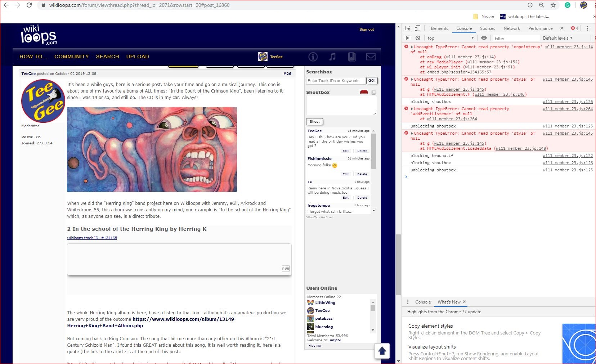Open the HOW TO... menu
This screenshot has height=364, width=596.
click(x=33, y=57)
